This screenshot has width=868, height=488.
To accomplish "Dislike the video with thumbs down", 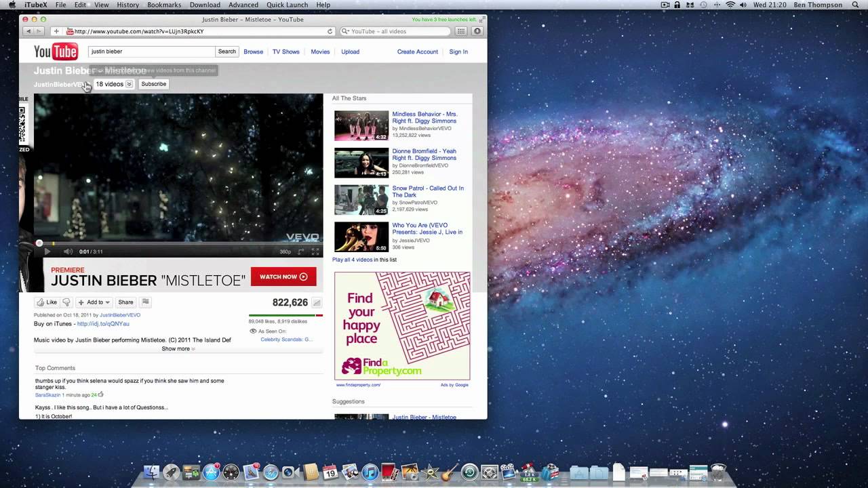I will [66, 302].
